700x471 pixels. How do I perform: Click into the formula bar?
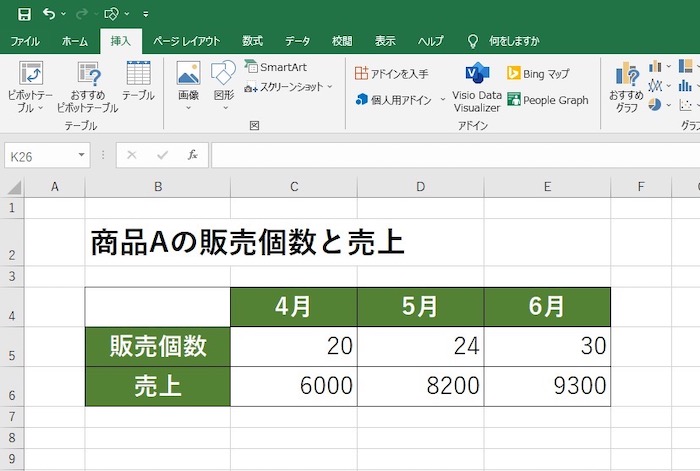455,155
